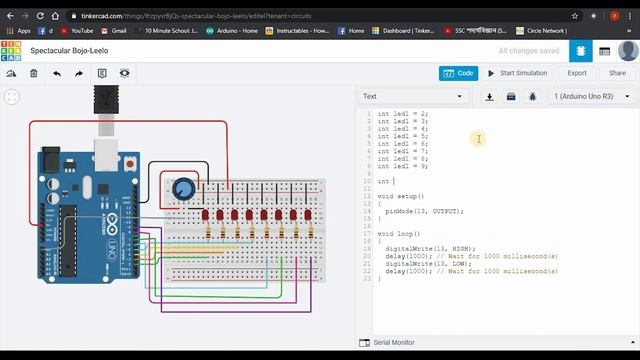Select the potentiometer knob on breadboard

[x=184, y=189]
